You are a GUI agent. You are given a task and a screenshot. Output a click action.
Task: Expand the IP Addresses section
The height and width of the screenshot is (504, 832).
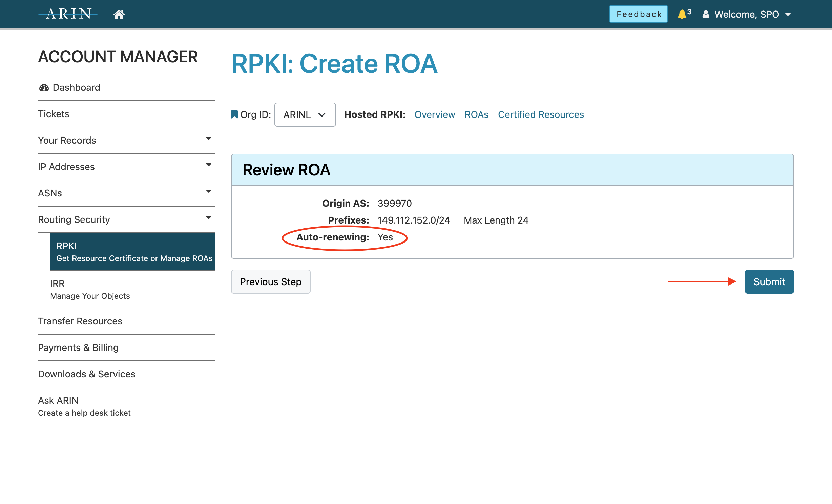pos(126,167)
